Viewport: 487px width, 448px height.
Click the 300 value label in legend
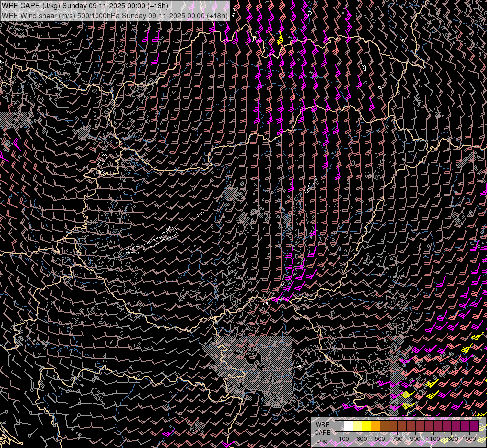point(362,439)
